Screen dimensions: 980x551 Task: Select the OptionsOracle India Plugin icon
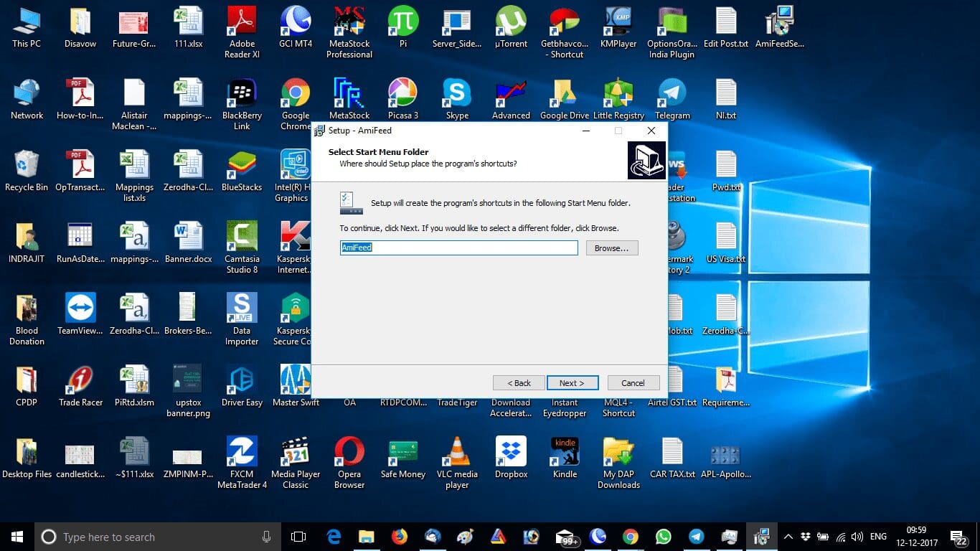click(x=672, y=32)
